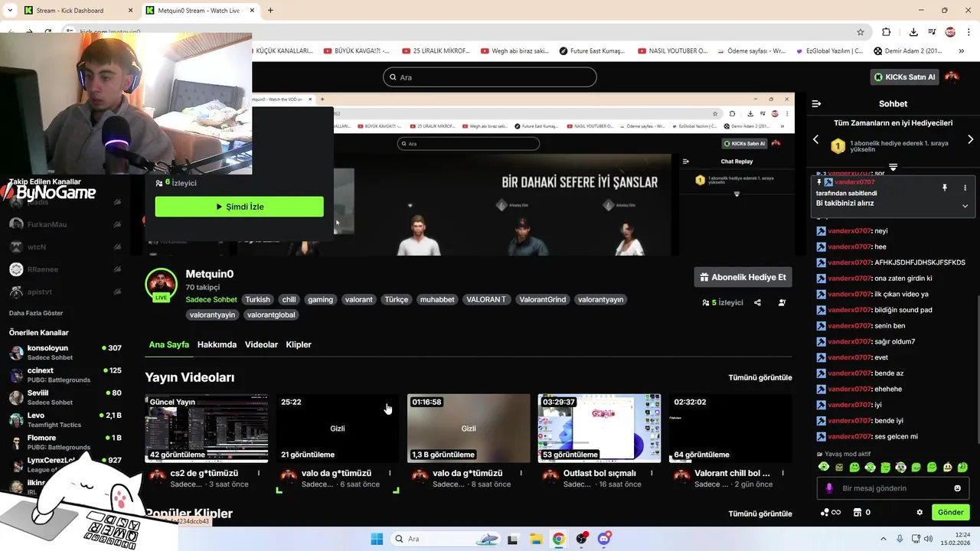Open Levo recommended channel

[64, 419]
